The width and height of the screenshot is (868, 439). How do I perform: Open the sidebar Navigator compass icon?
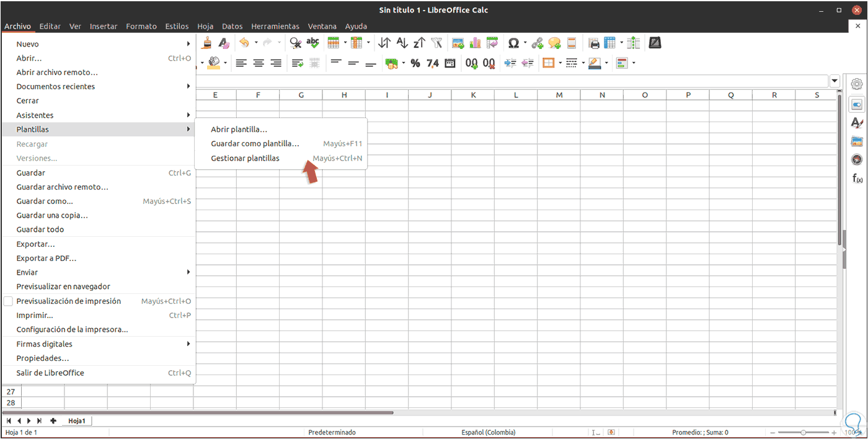857,159
